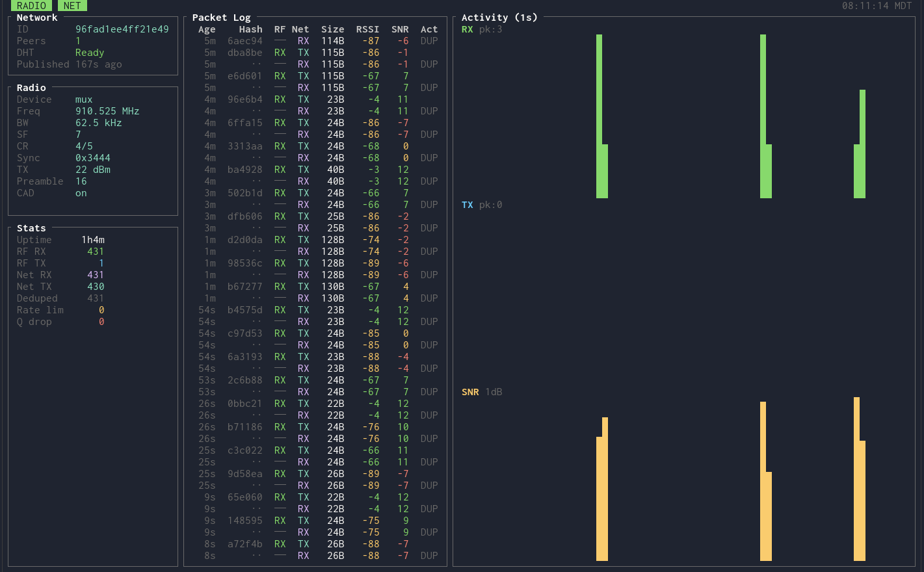Click the Activity (1s) panel title
This screenshot has height=572, width=924.
pos(499,18)
